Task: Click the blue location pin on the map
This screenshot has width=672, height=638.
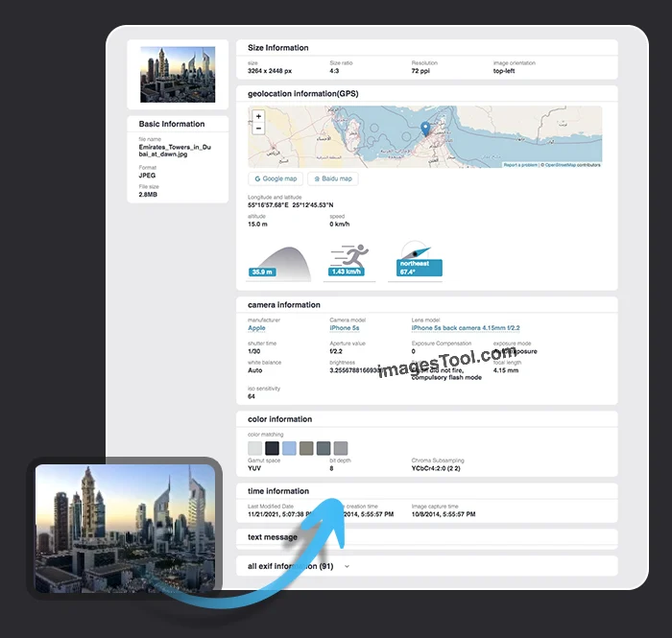Action: coord(425,129)
